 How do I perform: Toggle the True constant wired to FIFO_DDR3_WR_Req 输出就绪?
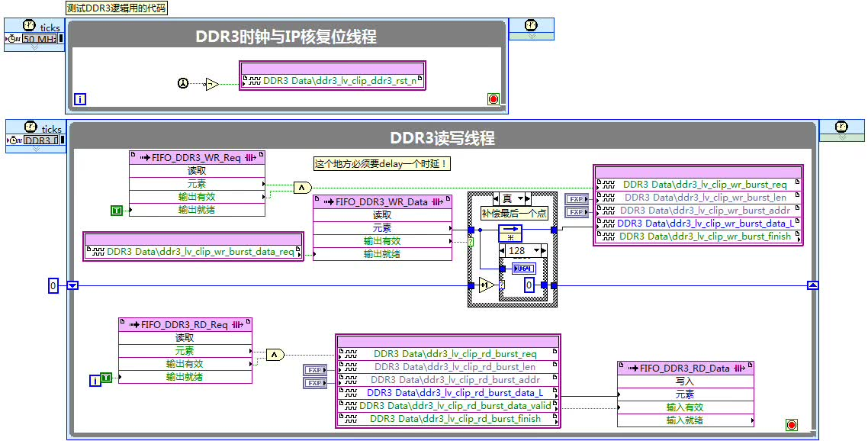click(116, 210)
